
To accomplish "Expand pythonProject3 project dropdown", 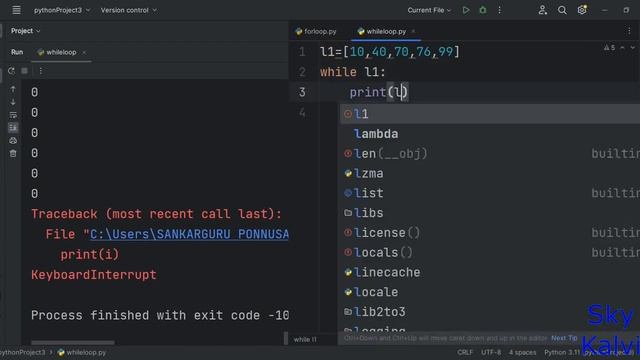I will [62, 10].
